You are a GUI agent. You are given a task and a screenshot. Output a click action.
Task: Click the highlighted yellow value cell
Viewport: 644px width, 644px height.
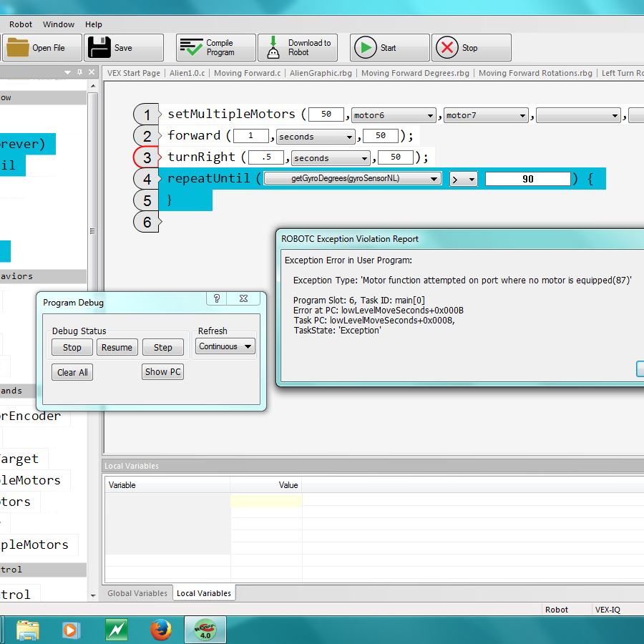point(266,501)
